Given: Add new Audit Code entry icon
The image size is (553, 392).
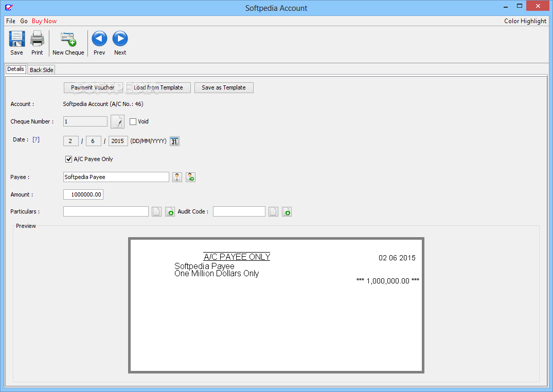Looking at the screenshot, I should tap(287, 212).
